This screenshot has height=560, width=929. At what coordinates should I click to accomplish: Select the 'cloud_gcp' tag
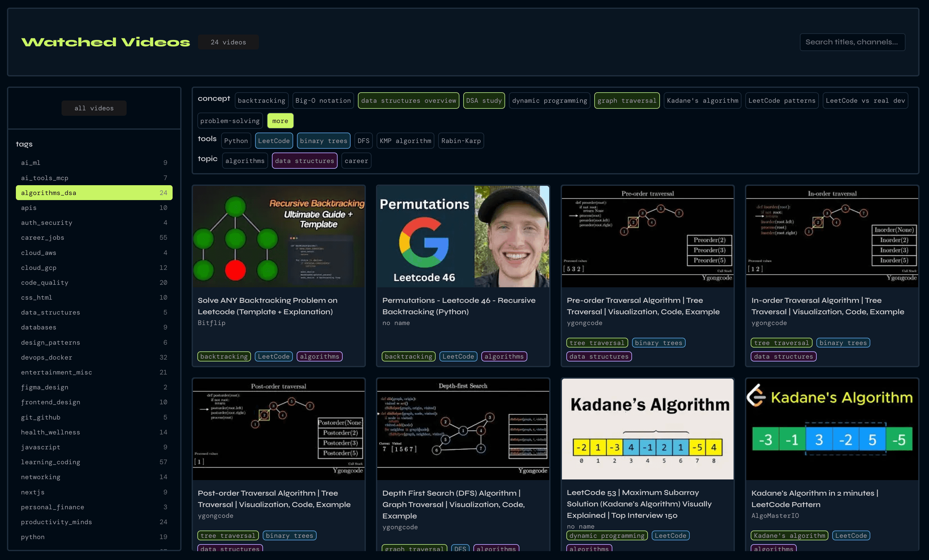[x=94, y=268]
